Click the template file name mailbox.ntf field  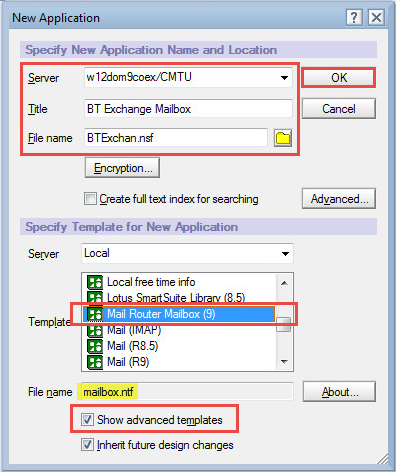click(187, 392)
